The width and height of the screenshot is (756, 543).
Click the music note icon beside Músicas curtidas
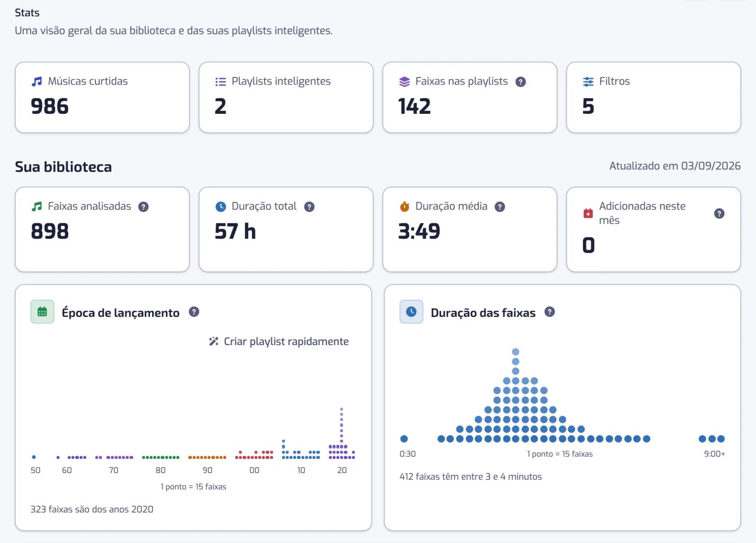(36, 82)
